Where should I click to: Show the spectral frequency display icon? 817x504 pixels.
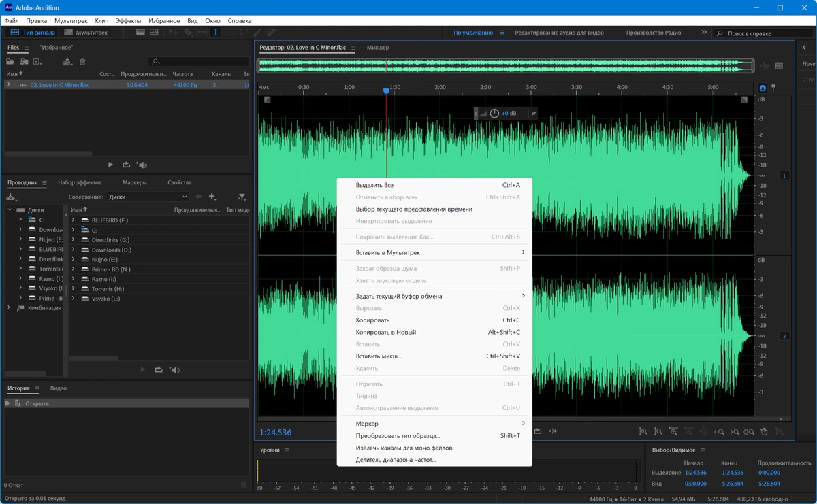click(x=140, y=32)
